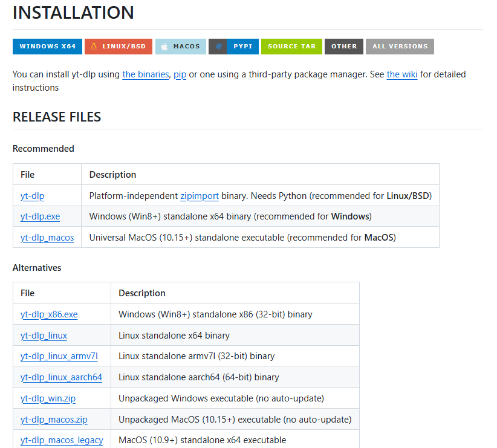Download yt-dlp.exe

[x=40, y=216]
